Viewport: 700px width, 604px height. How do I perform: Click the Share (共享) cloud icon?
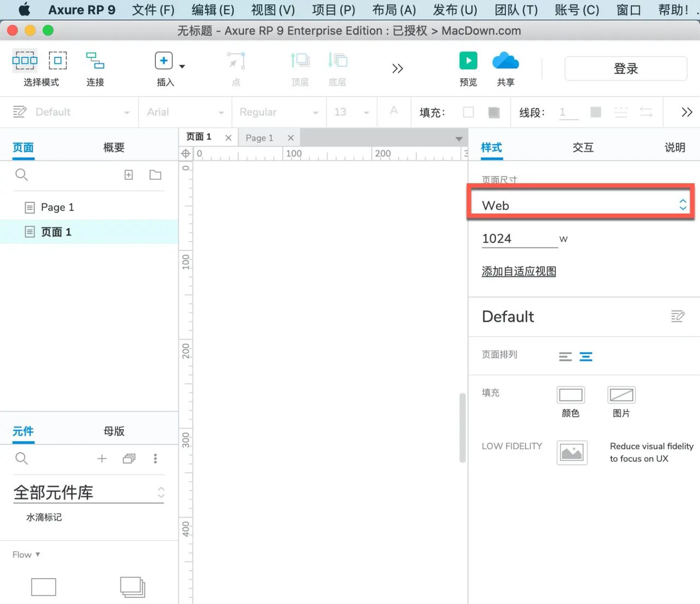[505, 60]
